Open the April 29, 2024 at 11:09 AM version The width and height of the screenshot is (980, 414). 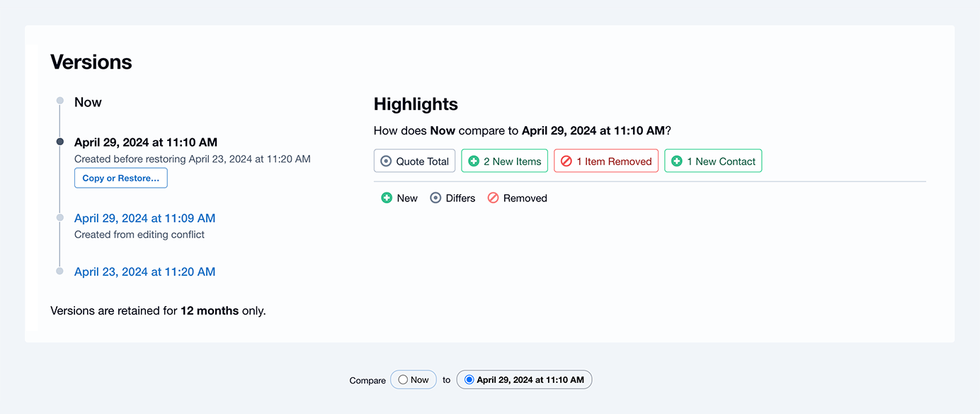click(144, 218)
